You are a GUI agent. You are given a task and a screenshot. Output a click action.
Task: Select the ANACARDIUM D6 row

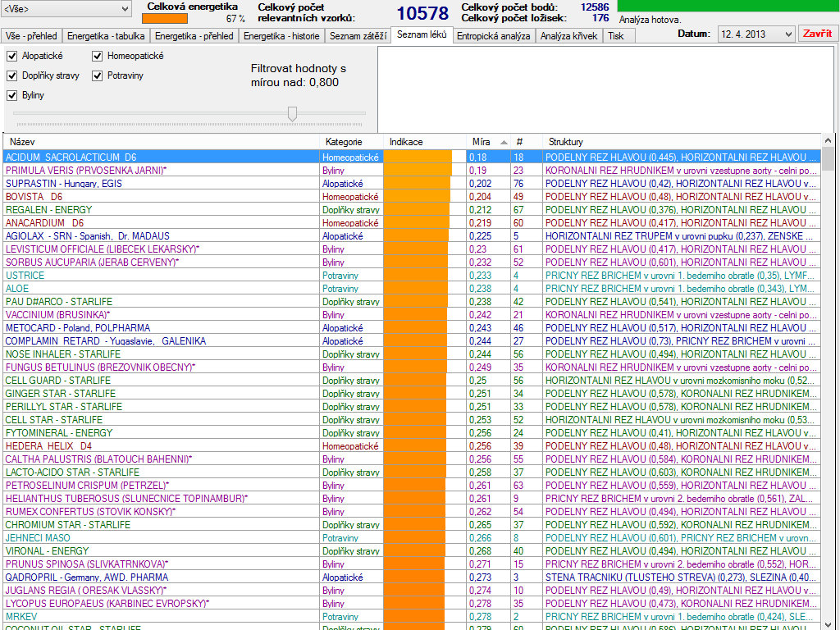pos(412,223)
